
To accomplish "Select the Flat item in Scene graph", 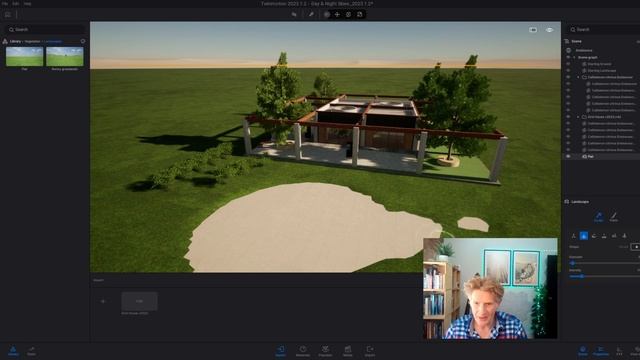I will point(591,156).
